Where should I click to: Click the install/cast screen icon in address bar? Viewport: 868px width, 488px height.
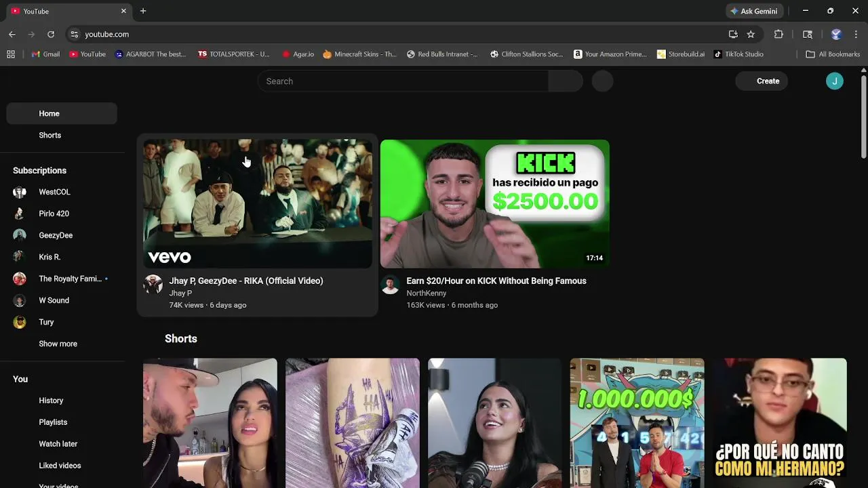733,34
